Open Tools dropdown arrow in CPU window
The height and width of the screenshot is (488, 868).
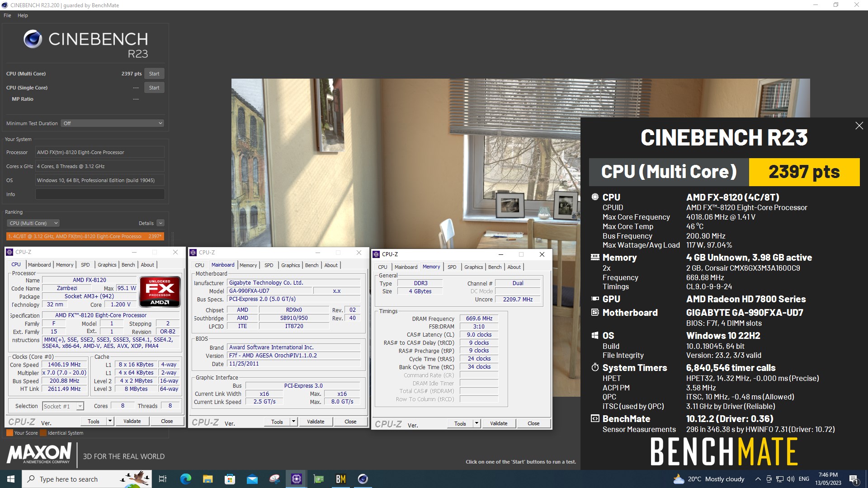(110, 421)
